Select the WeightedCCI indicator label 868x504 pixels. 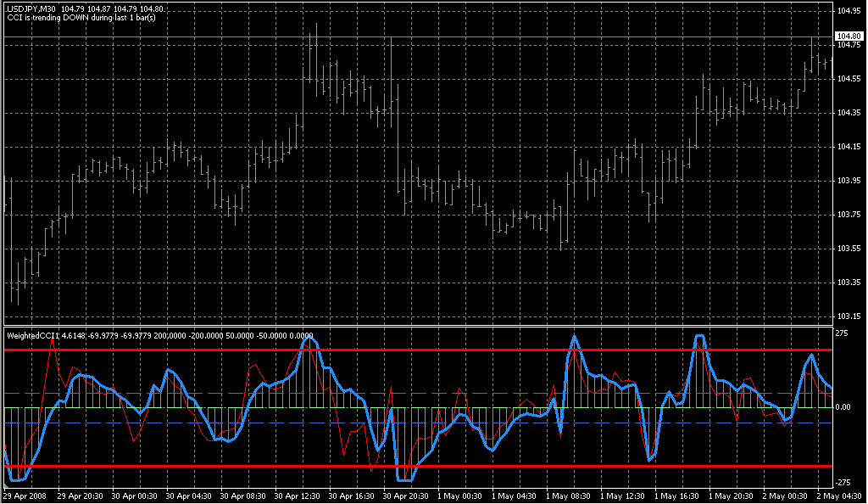[x=32, y=335]
